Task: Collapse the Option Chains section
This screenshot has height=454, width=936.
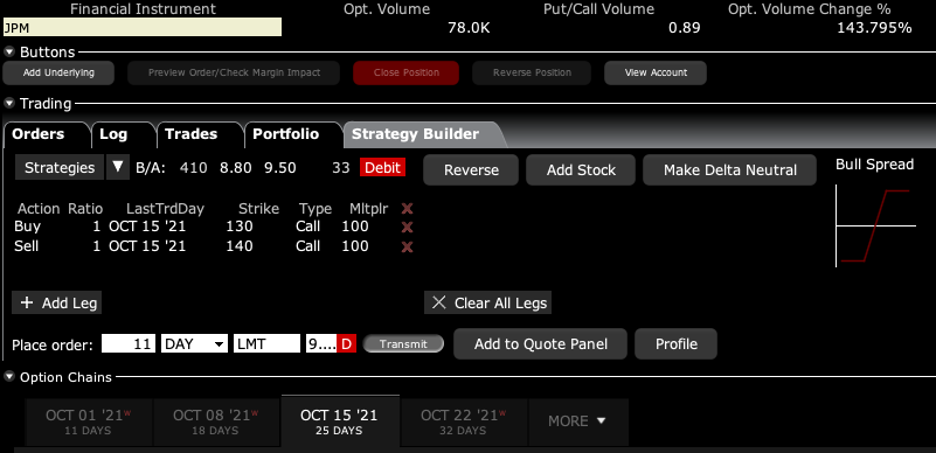Action: point(10,377)
